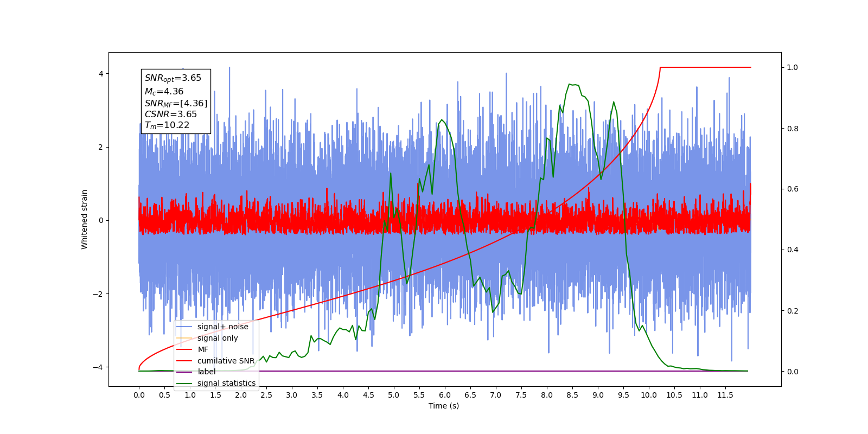Click the right y-axis tick label 0.6
868x434 pixels.
pyautogui.click(x=793, y=189)
